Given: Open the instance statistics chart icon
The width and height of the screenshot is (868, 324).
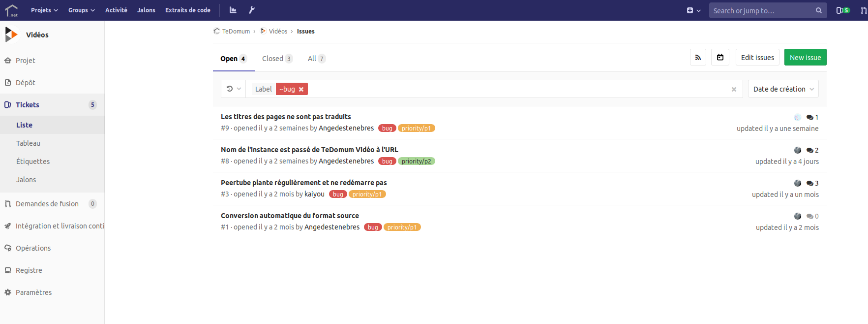Looking at the screenshot, I should [x=233, y=10].
